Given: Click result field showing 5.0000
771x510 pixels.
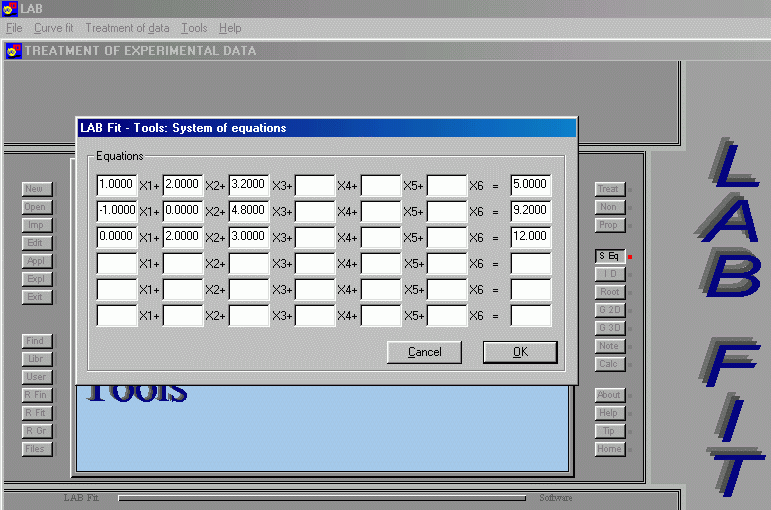Looking at the screenshot, I should (531, 185).
